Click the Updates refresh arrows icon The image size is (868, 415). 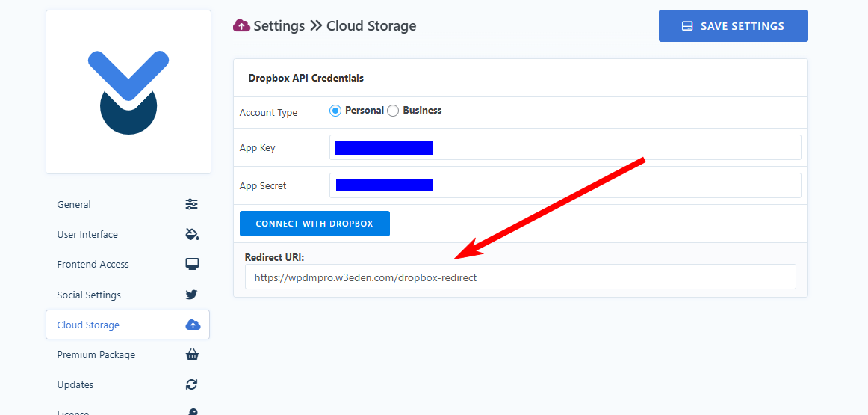pos(191,384)
